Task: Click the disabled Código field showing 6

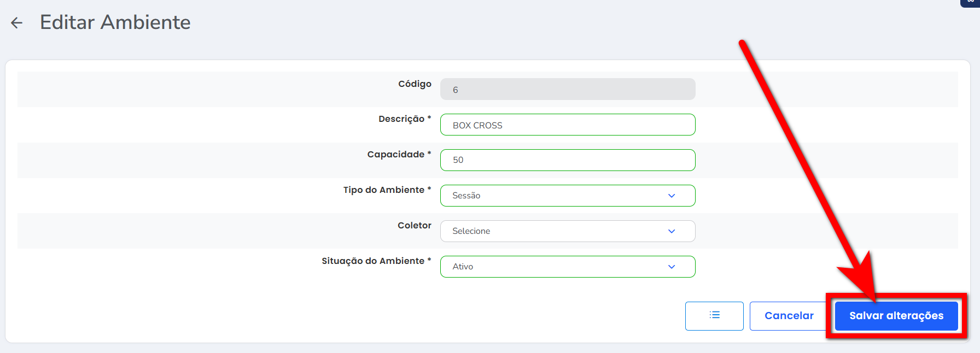Action: [567, 90]
